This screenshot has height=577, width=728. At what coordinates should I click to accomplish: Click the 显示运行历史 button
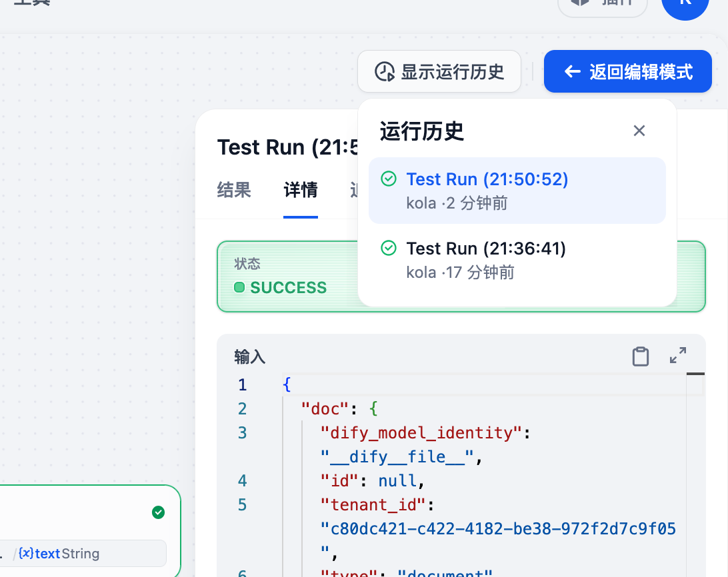tap(439, 71)
